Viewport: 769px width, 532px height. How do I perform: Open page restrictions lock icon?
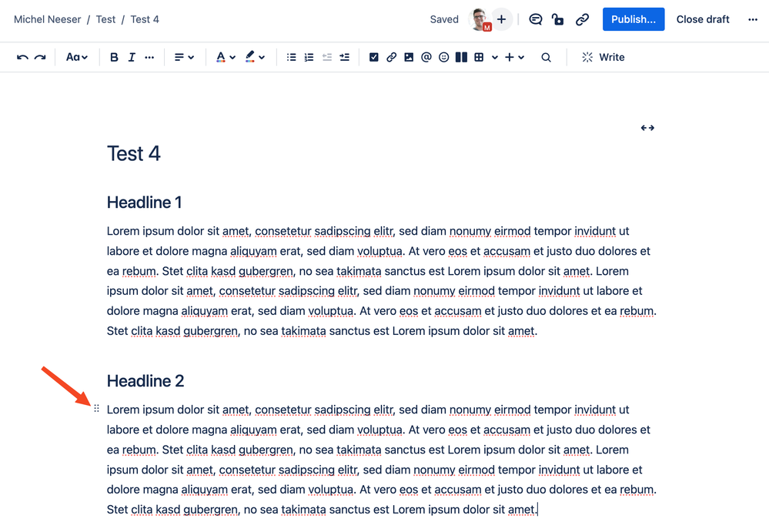coord(557,19)
